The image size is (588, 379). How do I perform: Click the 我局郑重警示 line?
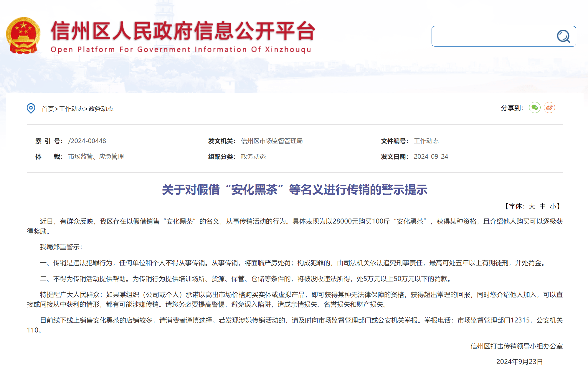[x=61, y=247]
